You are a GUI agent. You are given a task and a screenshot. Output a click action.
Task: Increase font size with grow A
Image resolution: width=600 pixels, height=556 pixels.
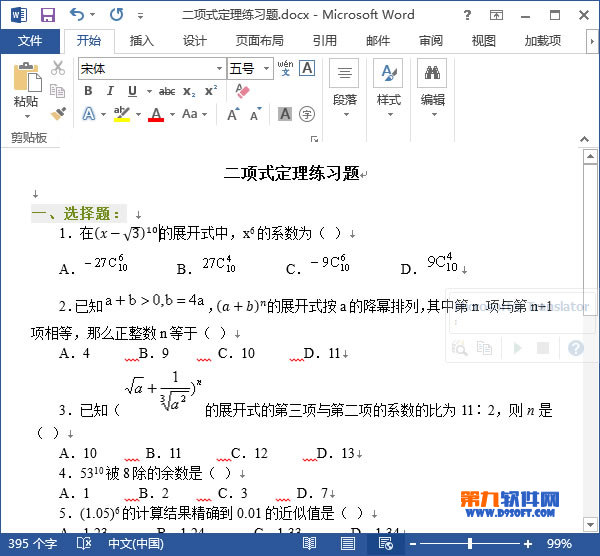point(233,114)
